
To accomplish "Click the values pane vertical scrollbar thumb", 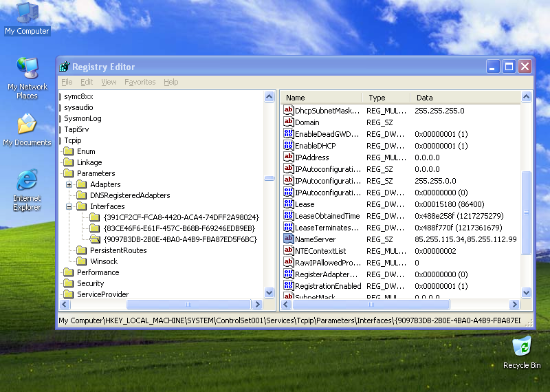I will point(526,213).
